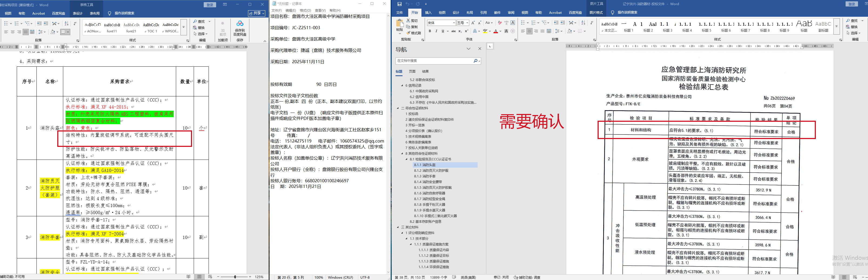868x280 pixels.
Task: Click the decrease indent icon in the left Word window
Action: coord(39,23)
